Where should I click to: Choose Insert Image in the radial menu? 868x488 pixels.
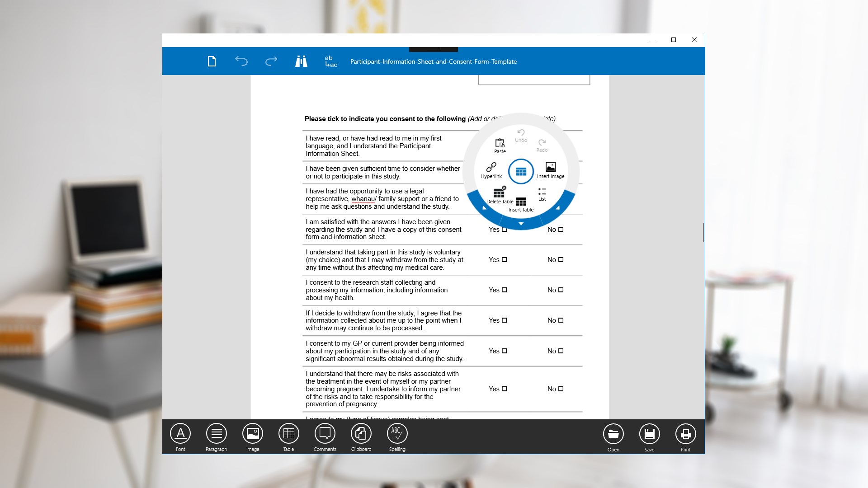point(550,170)
